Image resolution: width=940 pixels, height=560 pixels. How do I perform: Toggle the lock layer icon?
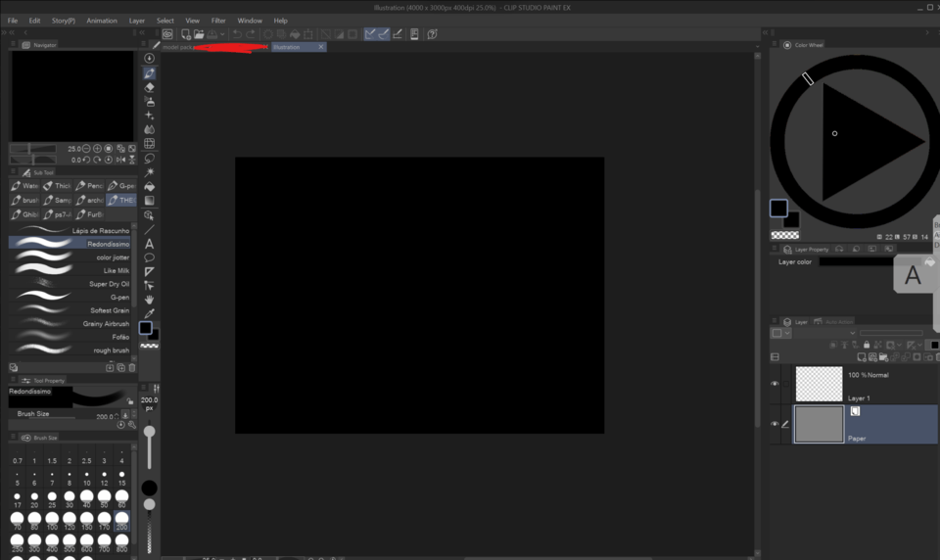[x=866, y=345]
